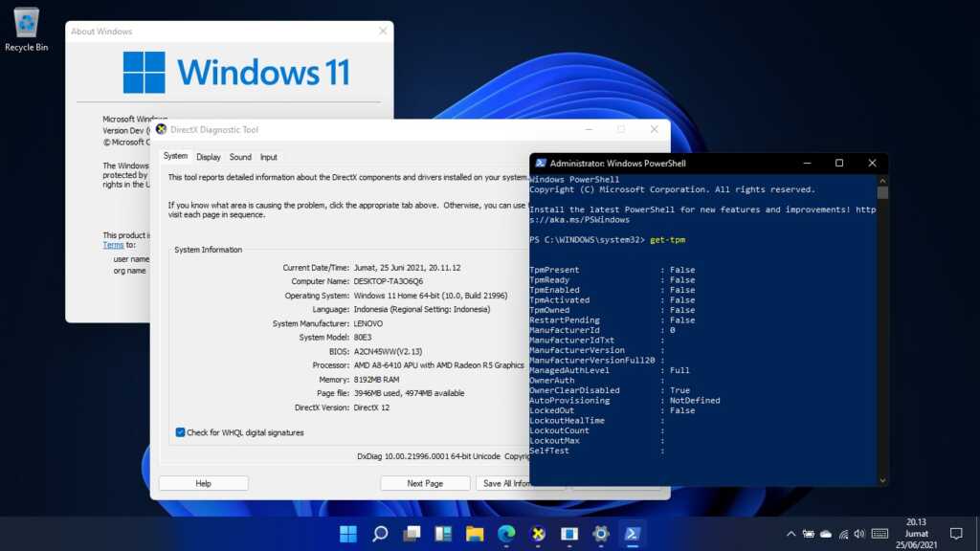Click the Indonesia regional setting language value
Image resolution: width=980 pixels, height=551 pixels.
[422, 309]
